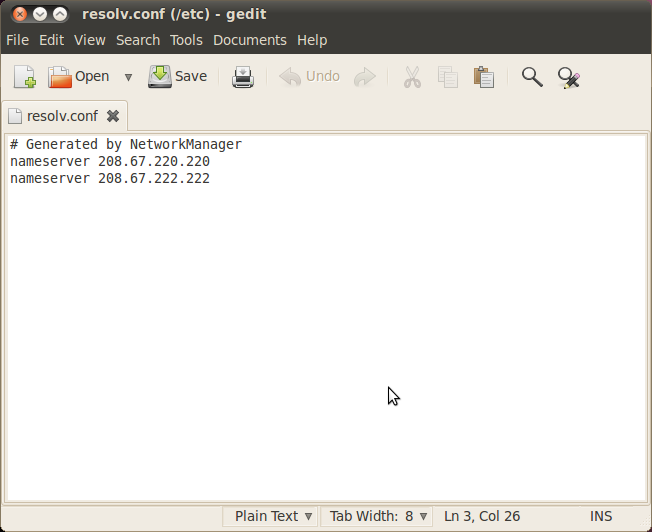
Task: Create a new document with the toolbar icon
Action: 25,77
